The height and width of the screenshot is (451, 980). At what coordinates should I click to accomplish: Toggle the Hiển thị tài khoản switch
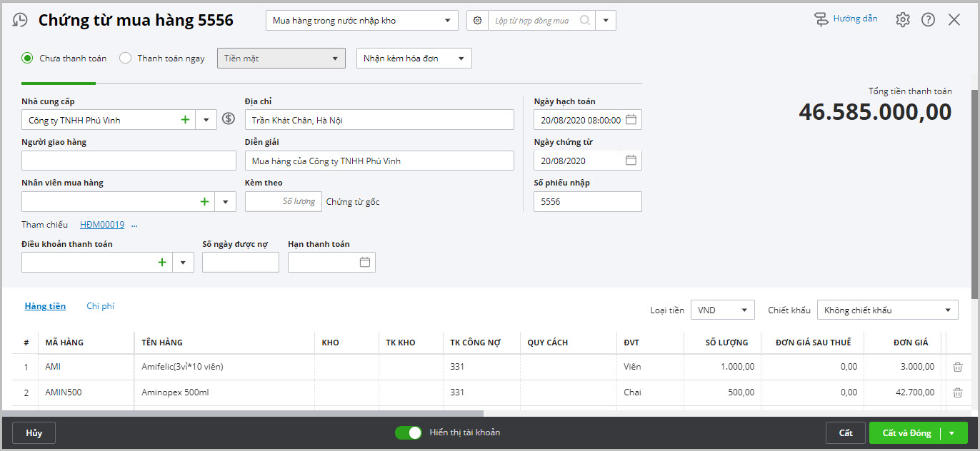409,432
